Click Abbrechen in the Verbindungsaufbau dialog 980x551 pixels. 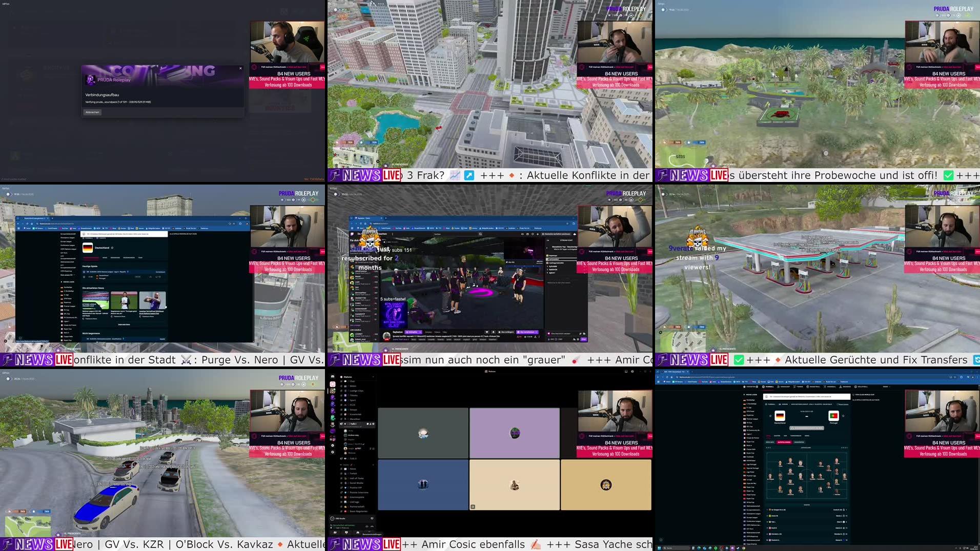point(93,112)
